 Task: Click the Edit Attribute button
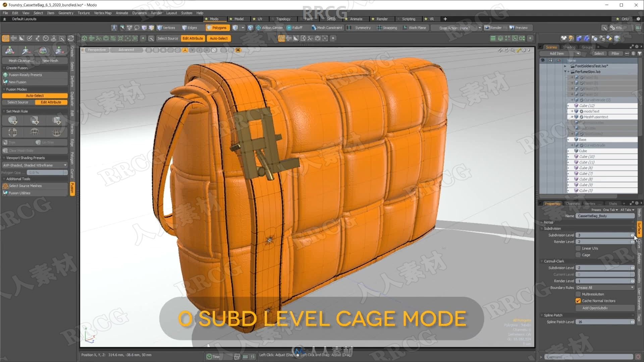tap(193, 39)
